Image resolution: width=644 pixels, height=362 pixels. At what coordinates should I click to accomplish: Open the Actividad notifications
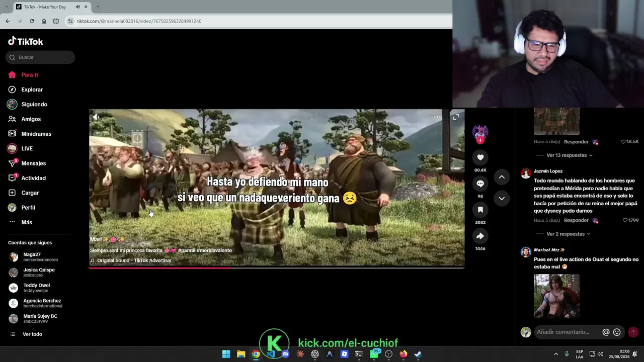(33, 178)
